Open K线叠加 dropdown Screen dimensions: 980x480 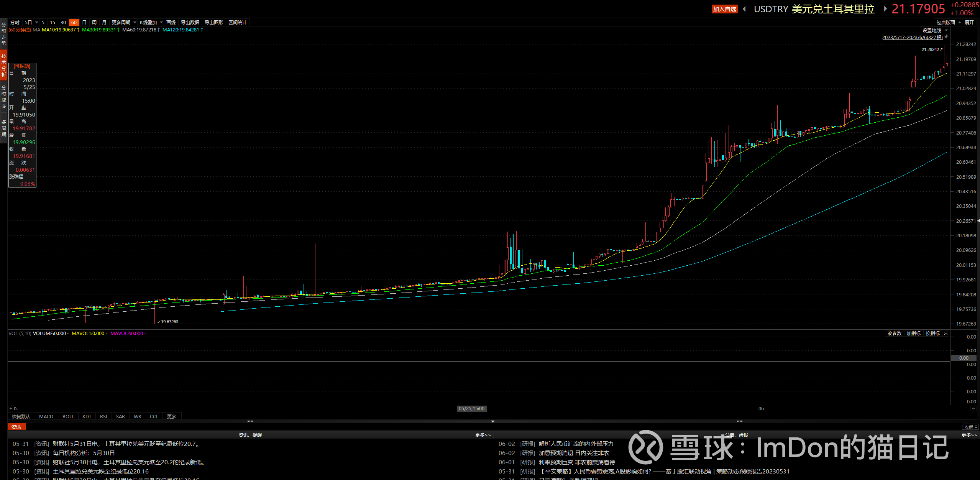[151, 23]
